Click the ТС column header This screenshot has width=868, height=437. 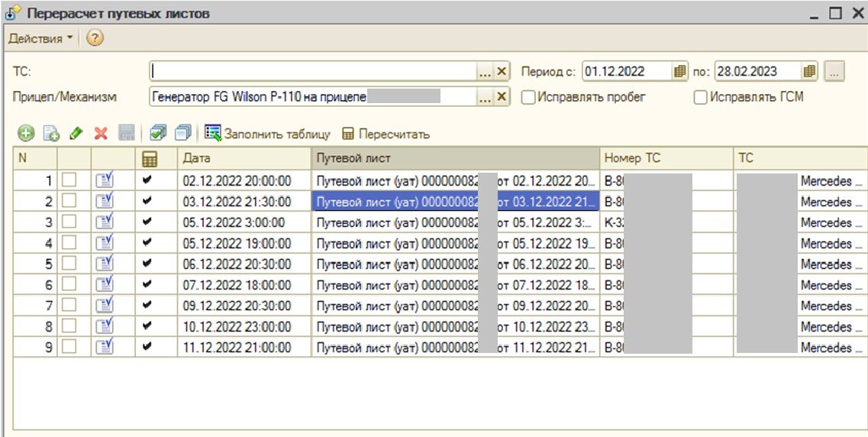coord(801,158)
